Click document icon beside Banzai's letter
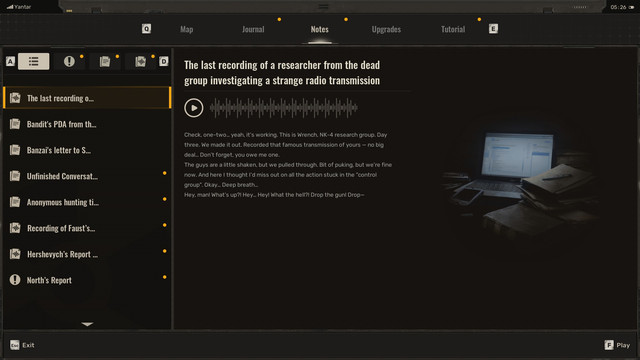Viewport: 640px width, 360px height. click(x=15, y=150)
